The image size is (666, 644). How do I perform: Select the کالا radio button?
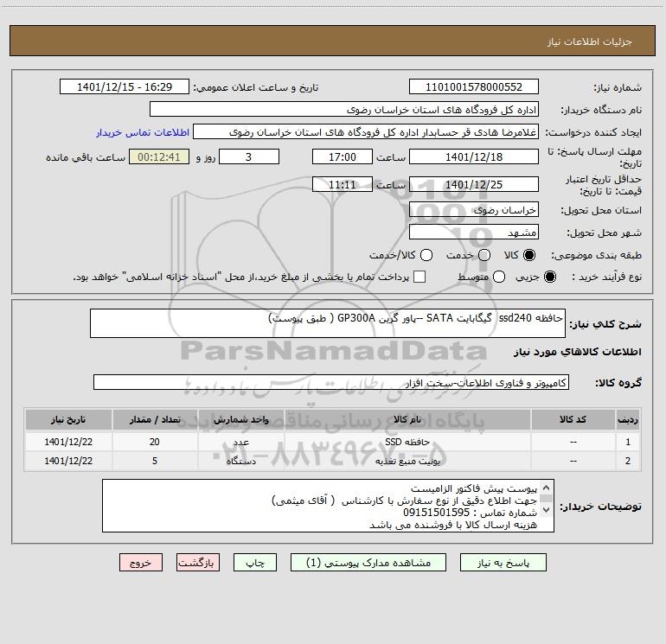point(529,255)
